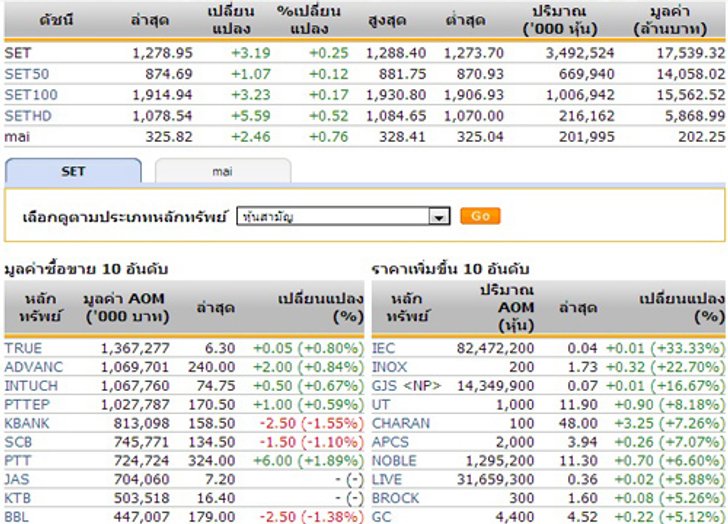Click the orange Go button

[x=480, y=216]
